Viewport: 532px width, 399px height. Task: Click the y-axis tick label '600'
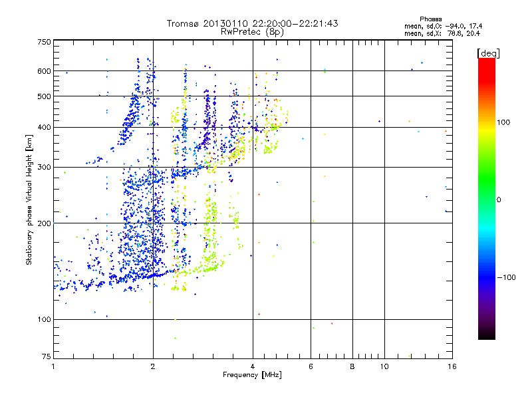pyautogui.click(x=45, y=71)
